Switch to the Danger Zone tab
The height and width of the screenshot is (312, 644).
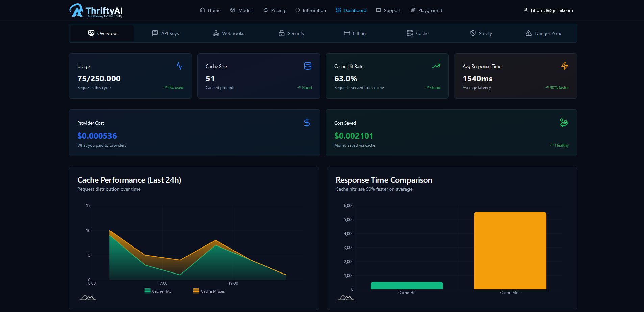pyautogui.click(x=543, y=33)
